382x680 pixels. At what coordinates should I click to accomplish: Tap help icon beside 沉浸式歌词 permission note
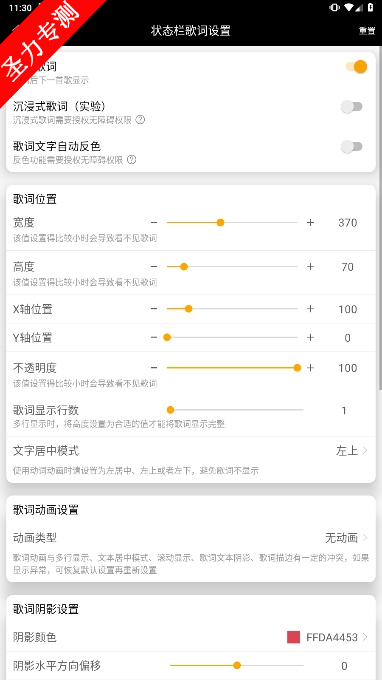[140, 120]
